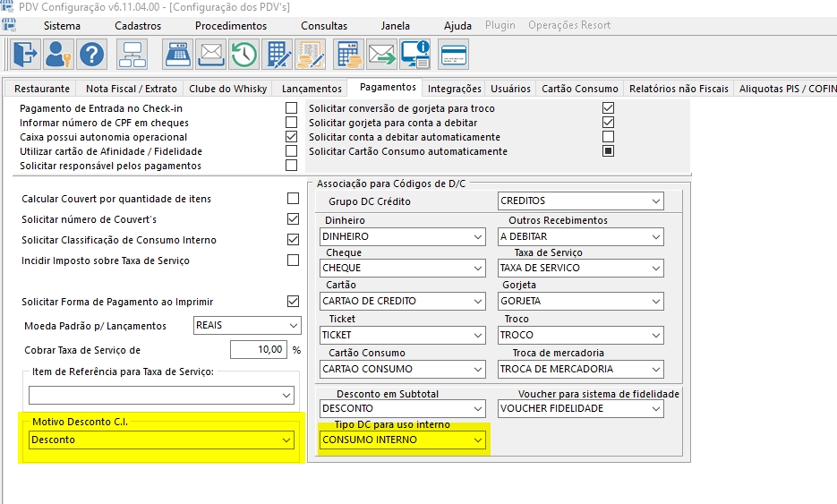Expand the Cartão CARTAO DE CREDITO dropdown
The width and height of the screenshot is (837, 504).
click(x=403, y=301)
